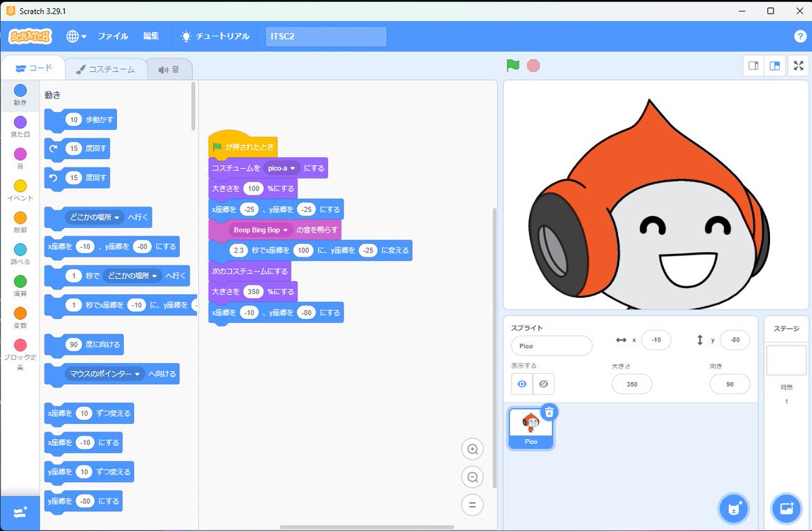This screenshot has height=531, width=812.
Task: Select the イベント events category
Action: [20, 190]
